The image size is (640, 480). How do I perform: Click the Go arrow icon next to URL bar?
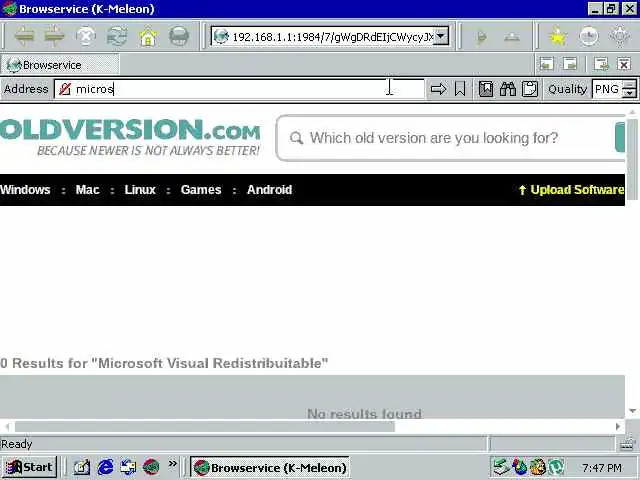482,38
